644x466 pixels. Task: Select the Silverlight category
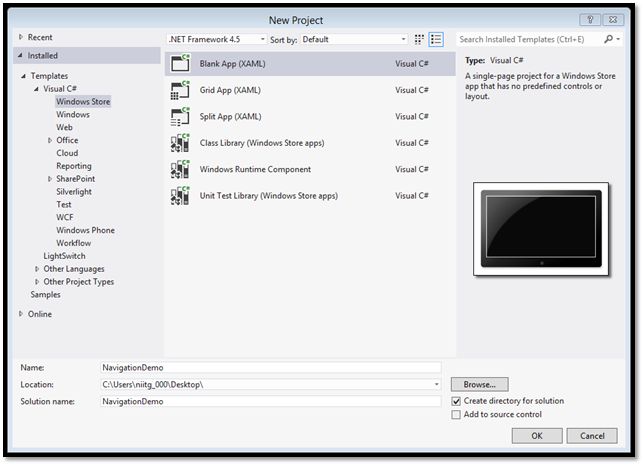[x=74, y=192]
